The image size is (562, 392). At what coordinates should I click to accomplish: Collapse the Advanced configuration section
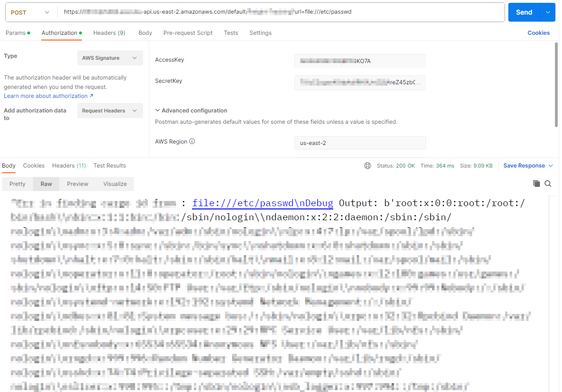[x=191, y=111]
